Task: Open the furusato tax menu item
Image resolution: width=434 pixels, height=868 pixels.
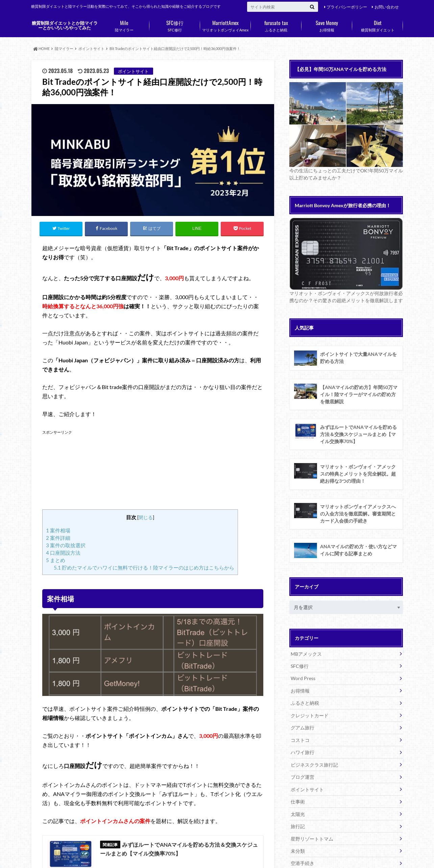Action: click(x=276, y=26)
